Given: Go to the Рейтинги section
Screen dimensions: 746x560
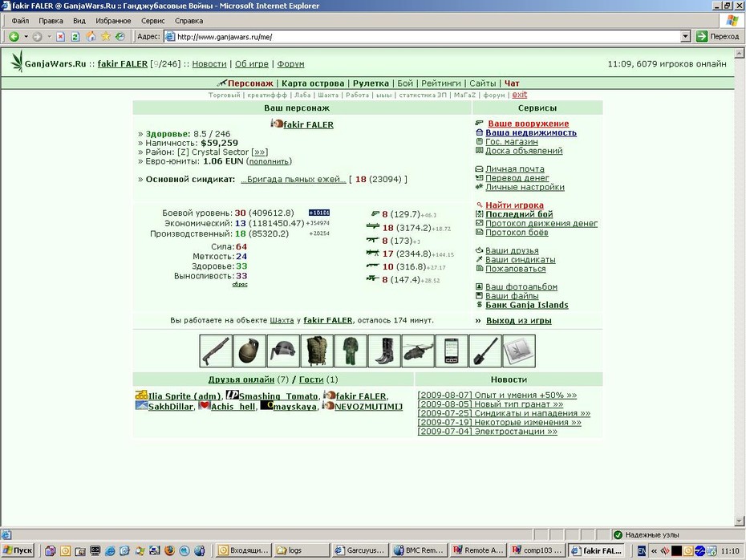Looking at the screenshot, I should point(441,83).
